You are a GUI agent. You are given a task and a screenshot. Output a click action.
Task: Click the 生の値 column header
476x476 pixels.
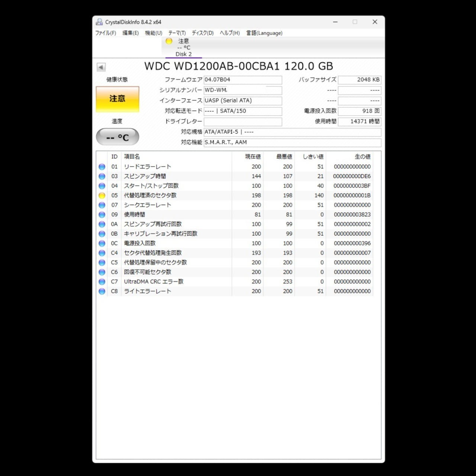[x=363, y=157]
